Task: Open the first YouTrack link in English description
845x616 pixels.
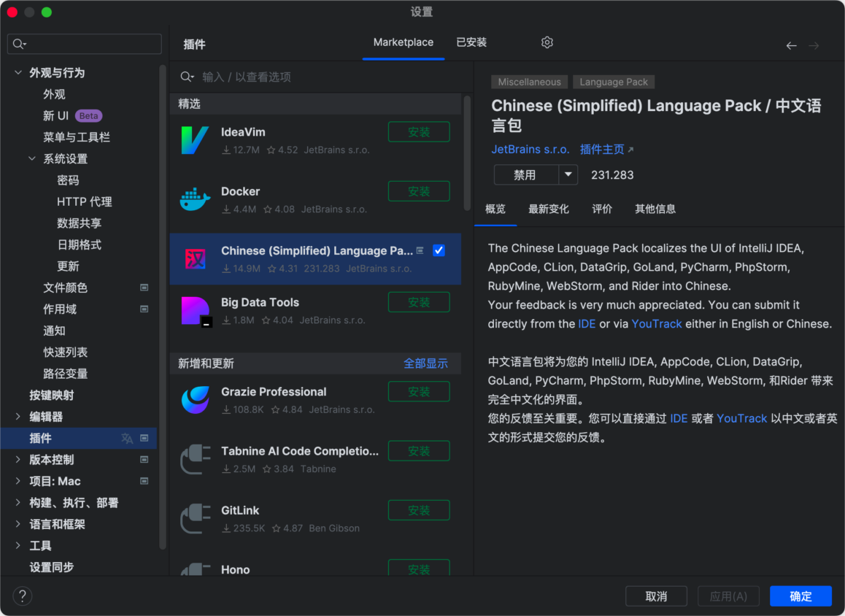Action: tap(657, 324)
